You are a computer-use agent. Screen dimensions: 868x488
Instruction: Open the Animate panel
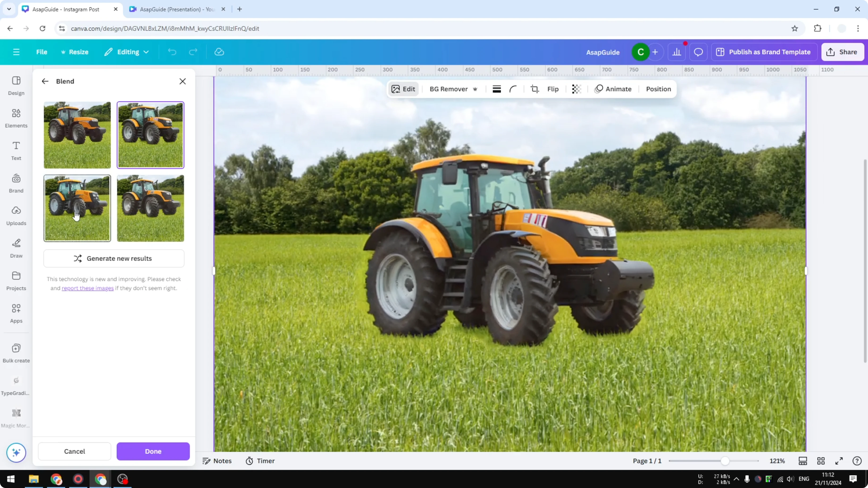click(613, 89)
